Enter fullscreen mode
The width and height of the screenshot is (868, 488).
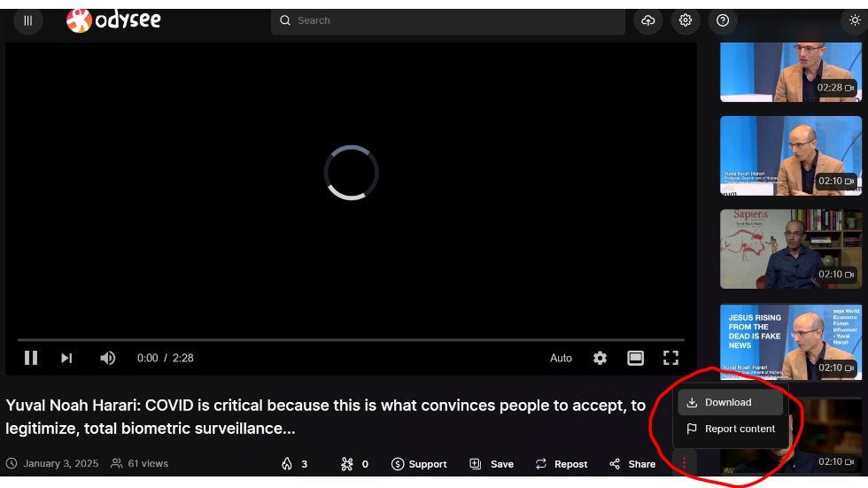coord(671,358)
